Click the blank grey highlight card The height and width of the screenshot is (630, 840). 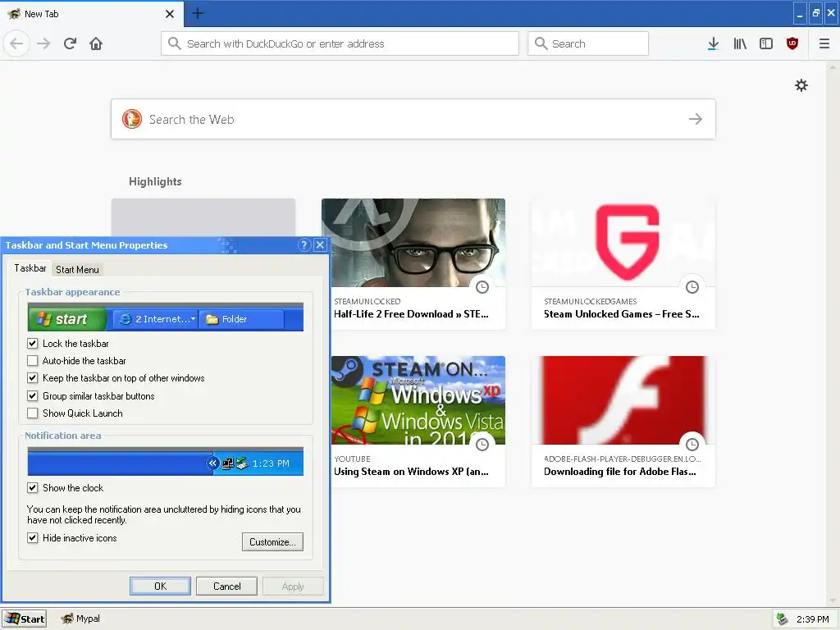[203, 217]
